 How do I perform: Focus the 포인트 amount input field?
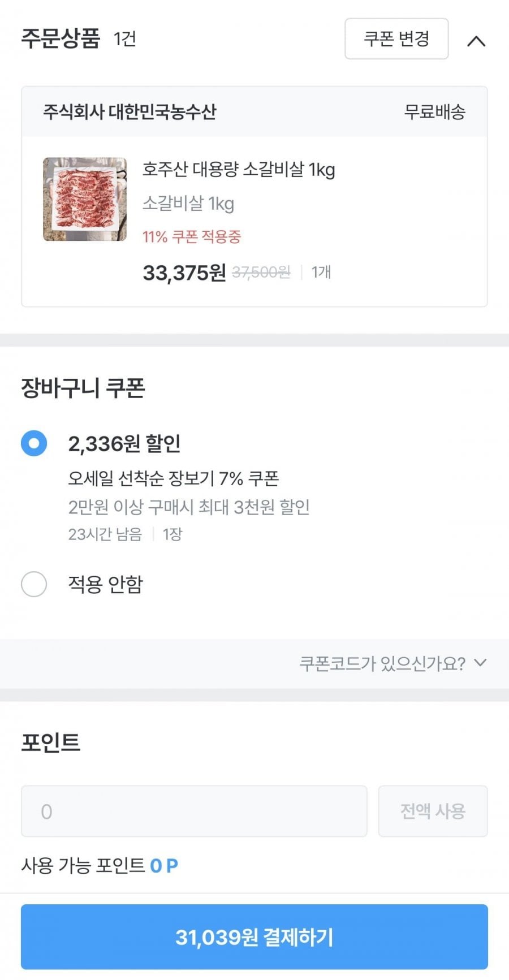(x=194, y=811)
